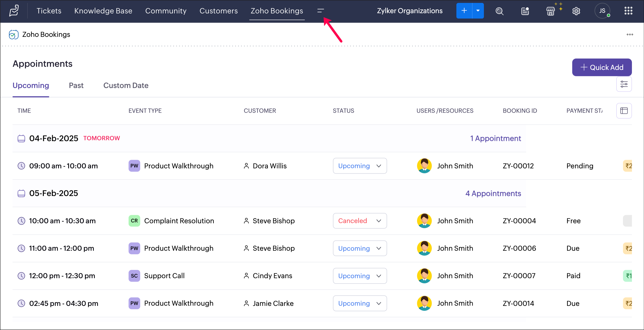
Task: Open the notification panel icon
Action: point(525,11)
